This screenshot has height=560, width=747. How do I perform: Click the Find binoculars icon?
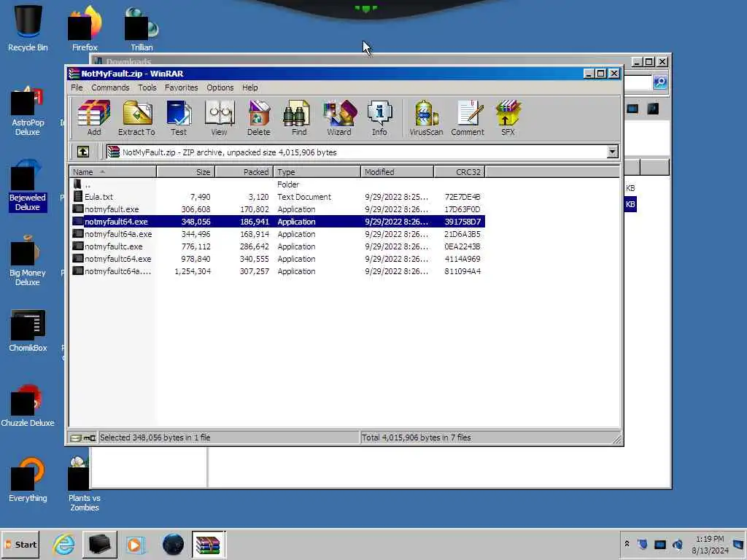point(298,118)
